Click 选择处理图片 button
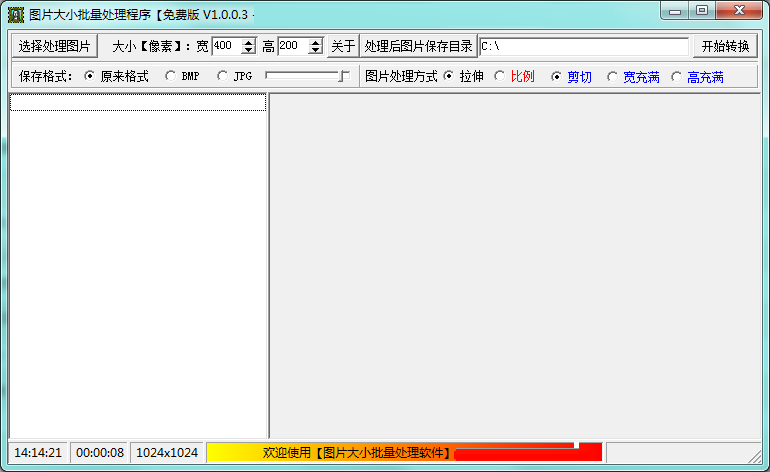 pos(54,46)
